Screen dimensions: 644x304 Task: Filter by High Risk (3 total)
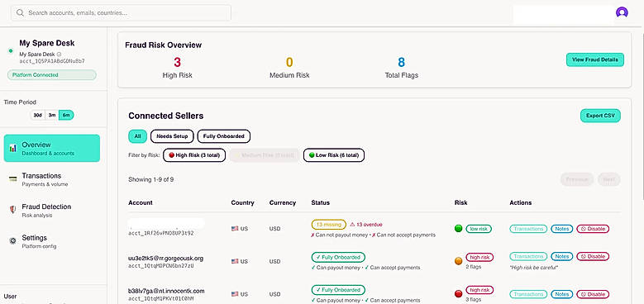tap(194, 155)
